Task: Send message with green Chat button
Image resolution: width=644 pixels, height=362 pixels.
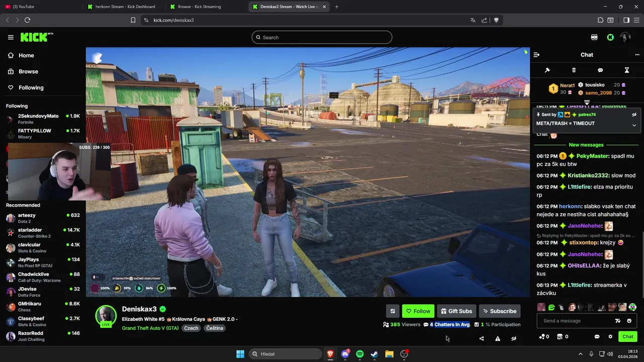Action: coord(628,337)
